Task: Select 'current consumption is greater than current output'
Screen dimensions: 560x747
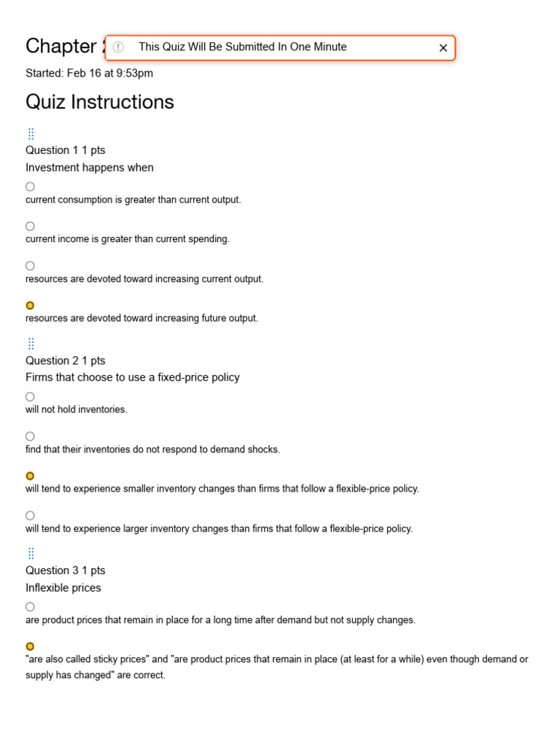Action: pos(30,187)
